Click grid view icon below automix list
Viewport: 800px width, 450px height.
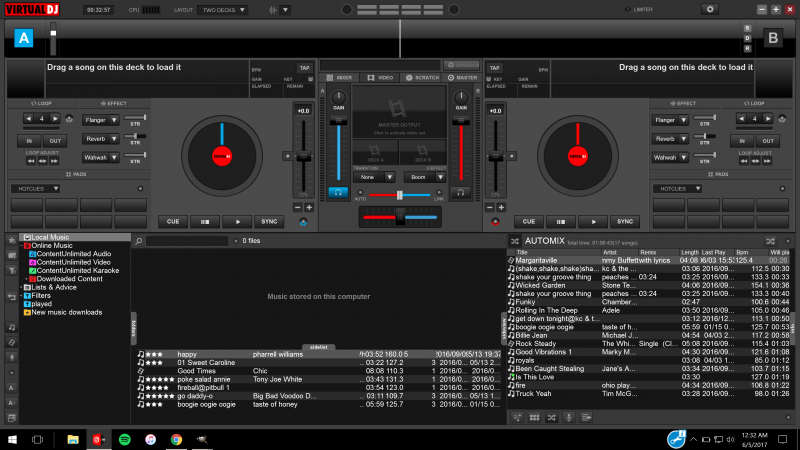tap(534, 417)
